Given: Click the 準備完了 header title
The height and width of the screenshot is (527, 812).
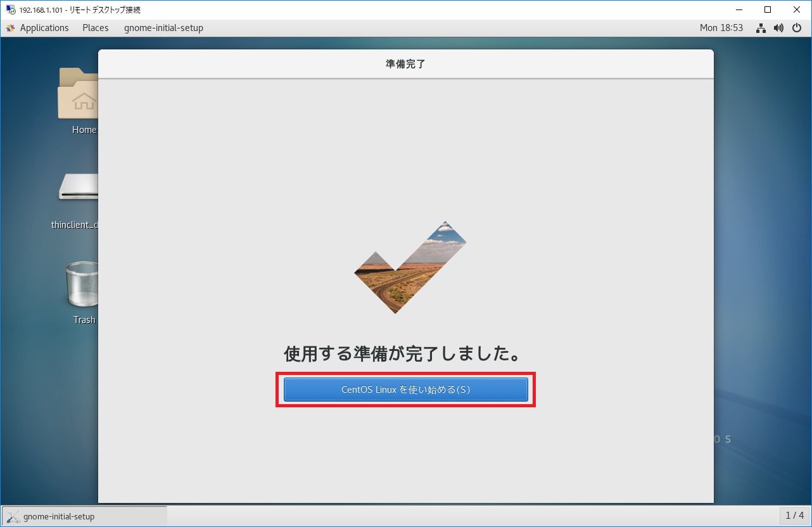Looking at the screenshot, I should (x=405, y=64).
